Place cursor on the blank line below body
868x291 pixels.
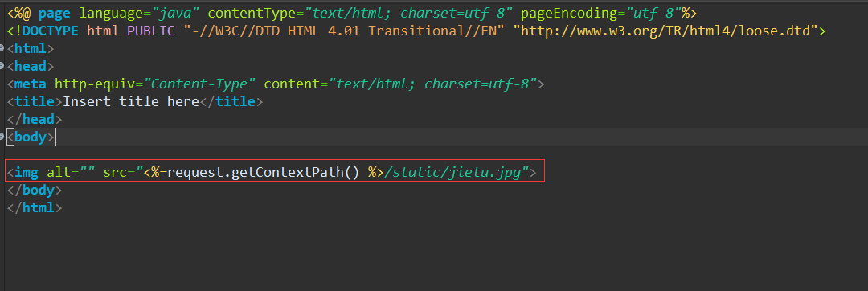coord(437,155)
